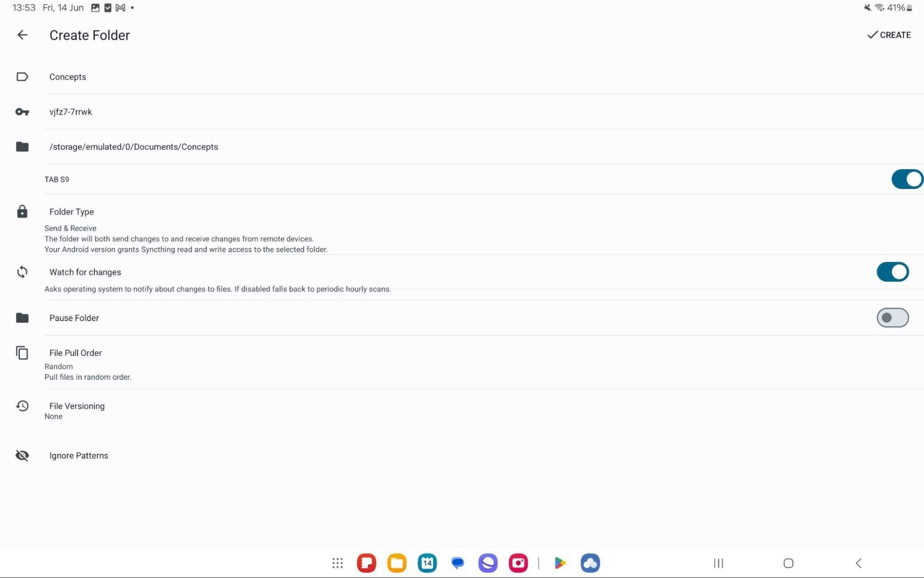Click the Wi-Fi status icon

tap(880, 8)
